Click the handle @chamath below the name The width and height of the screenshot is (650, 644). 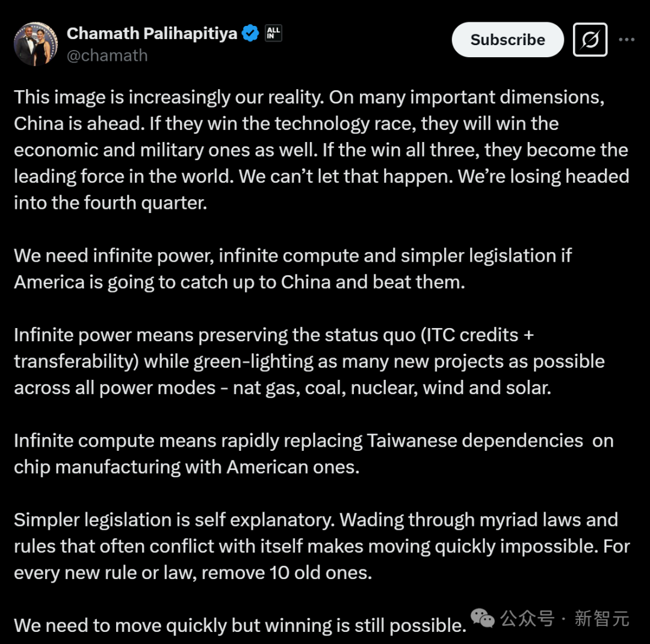click(108, 55)
